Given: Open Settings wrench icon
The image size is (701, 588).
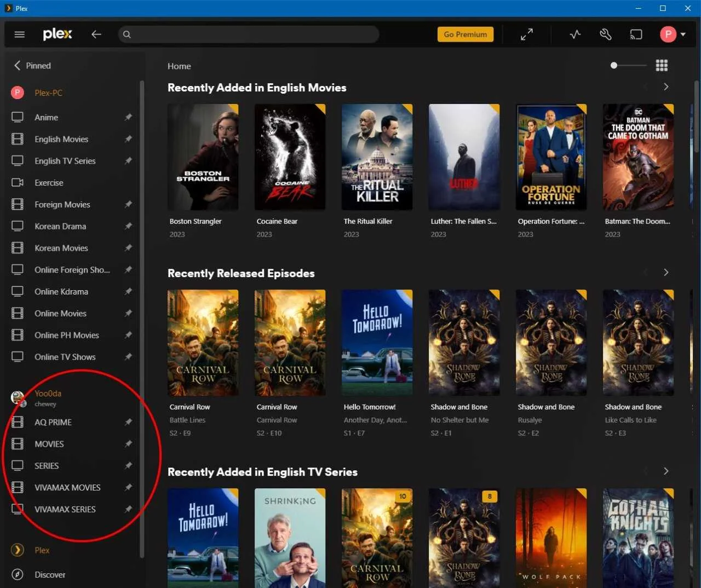Looking at the screenshot, I should click(x=605, y=34).
